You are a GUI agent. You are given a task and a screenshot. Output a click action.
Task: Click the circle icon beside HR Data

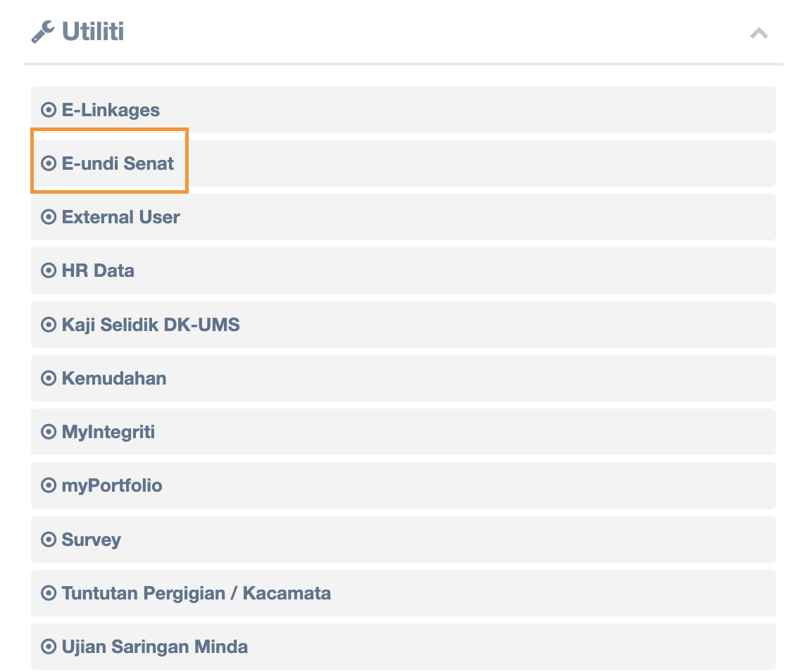pos(49,270)
